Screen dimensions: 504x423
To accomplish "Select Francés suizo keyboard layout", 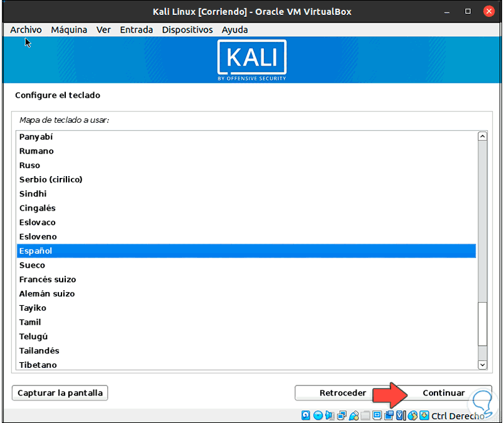I will 246,279.
